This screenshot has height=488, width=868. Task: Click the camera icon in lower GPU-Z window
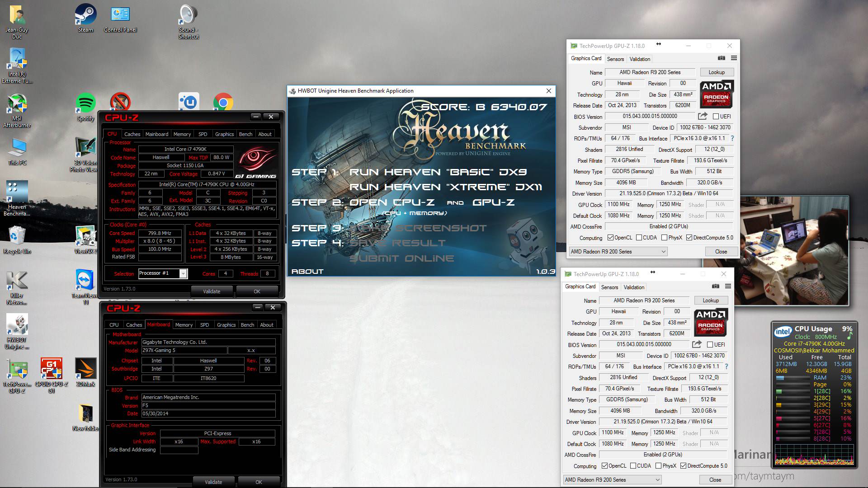pos(715,286)
